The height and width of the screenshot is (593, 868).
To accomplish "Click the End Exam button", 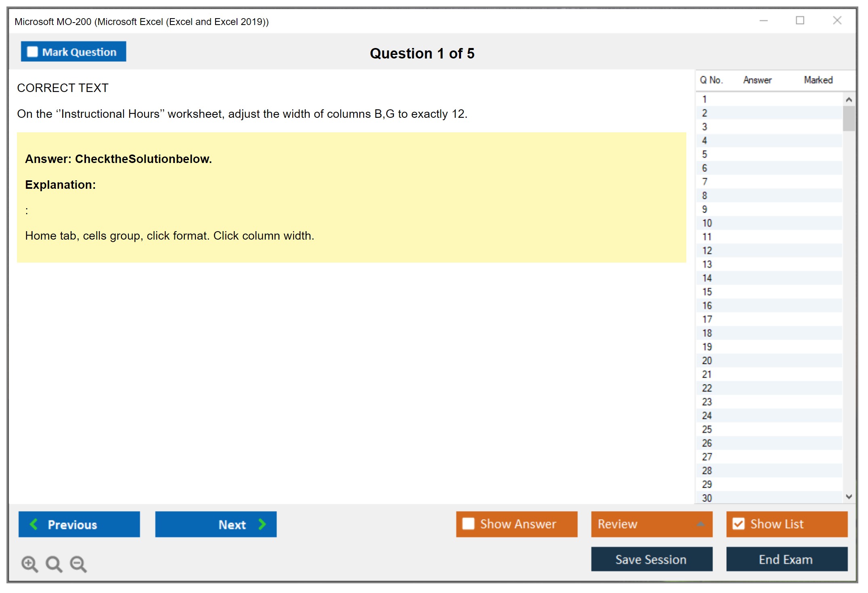I will (786, 559).
